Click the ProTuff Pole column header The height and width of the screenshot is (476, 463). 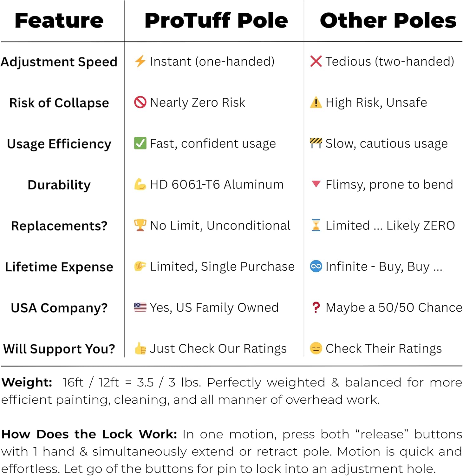coord(216,21)
